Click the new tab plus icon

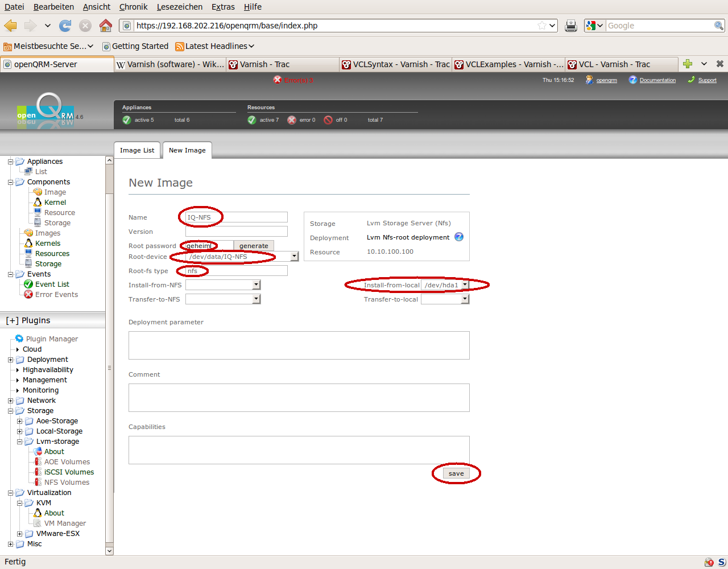(x=688, y=64)
